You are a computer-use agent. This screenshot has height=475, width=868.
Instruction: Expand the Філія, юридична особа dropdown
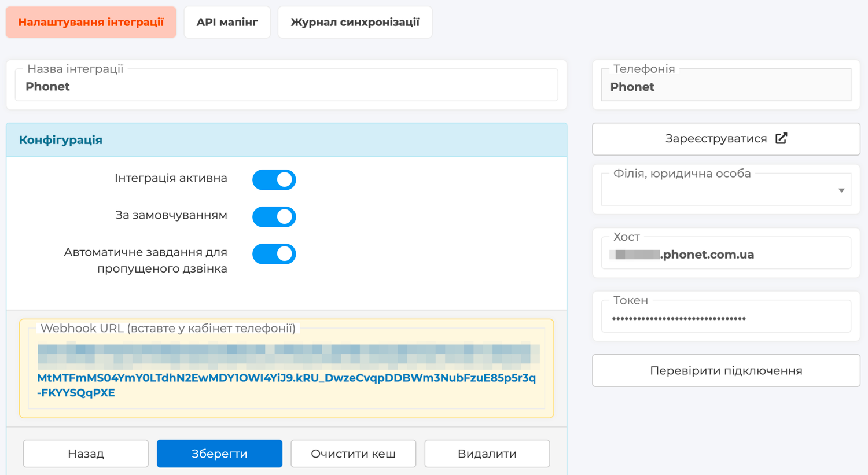coord(726,190)
